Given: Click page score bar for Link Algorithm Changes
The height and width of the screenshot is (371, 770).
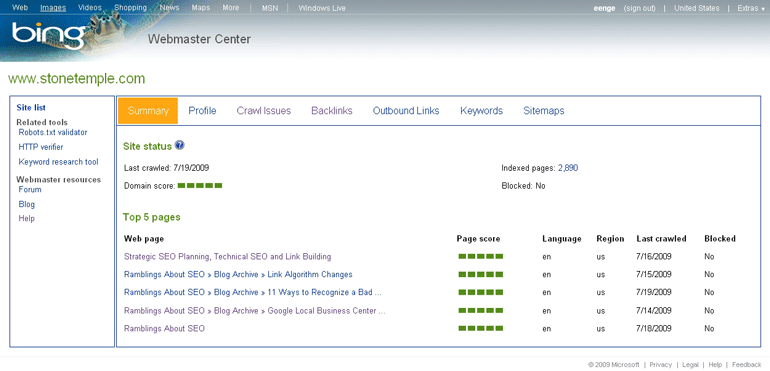Looking at the screenshot, I should [481, 274].
